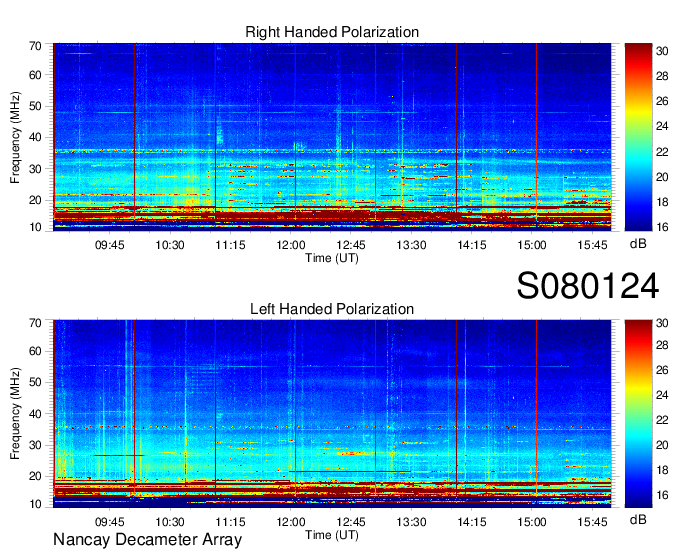
Task: Click 10:30 time tick under Left Handed plot
Action: [x=170, y=522]
